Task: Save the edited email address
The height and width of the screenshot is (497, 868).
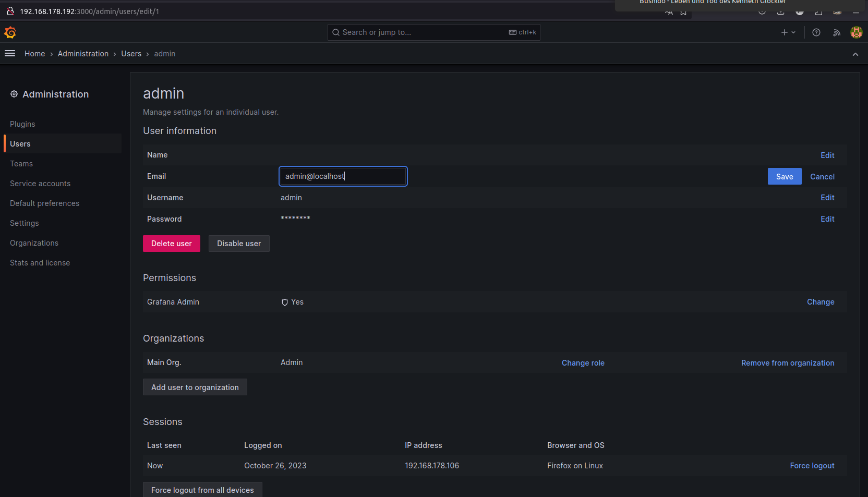Action: [x=784, y=177]
